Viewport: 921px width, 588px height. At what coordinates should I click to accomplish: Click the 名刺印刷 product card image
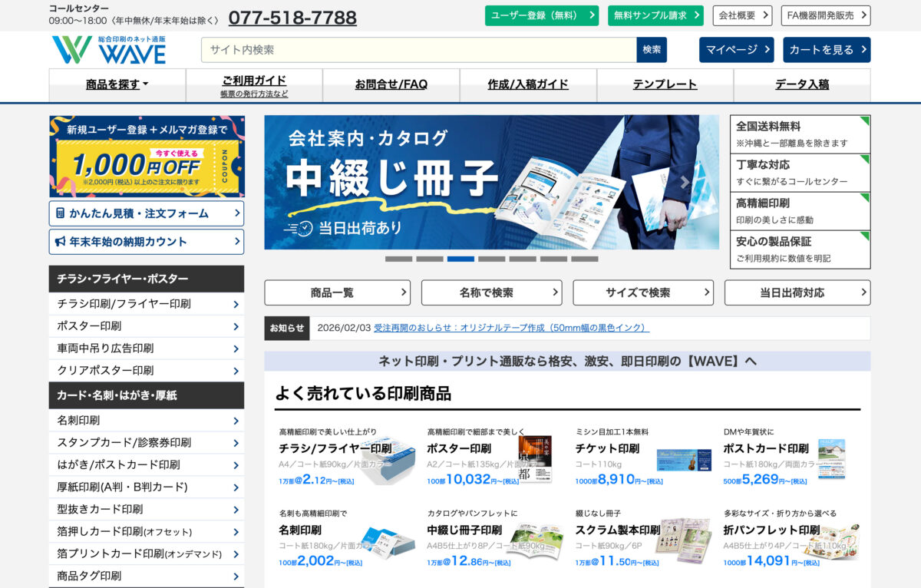point(387,543)
